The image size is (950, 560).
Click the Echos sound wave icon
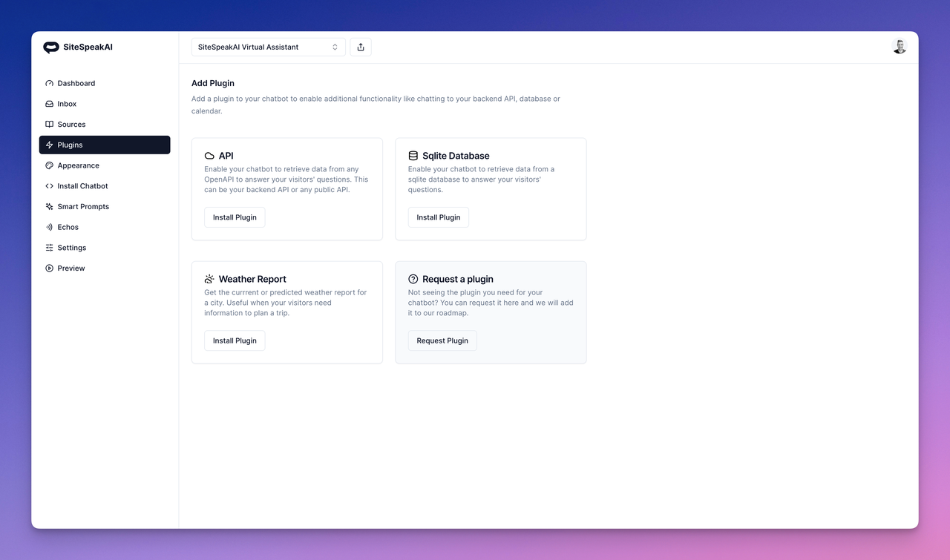coord(49,227)
